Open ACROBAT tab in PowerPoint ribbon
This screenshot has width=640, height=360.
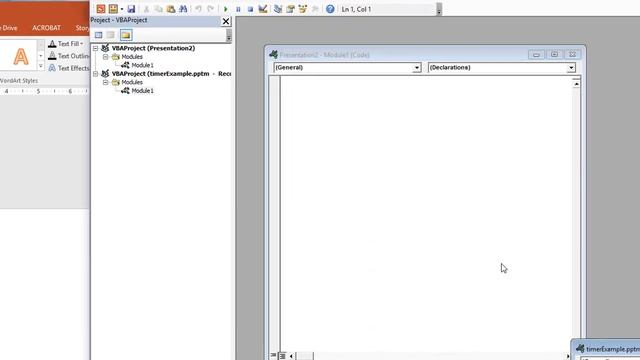click(x=46, y=28)
